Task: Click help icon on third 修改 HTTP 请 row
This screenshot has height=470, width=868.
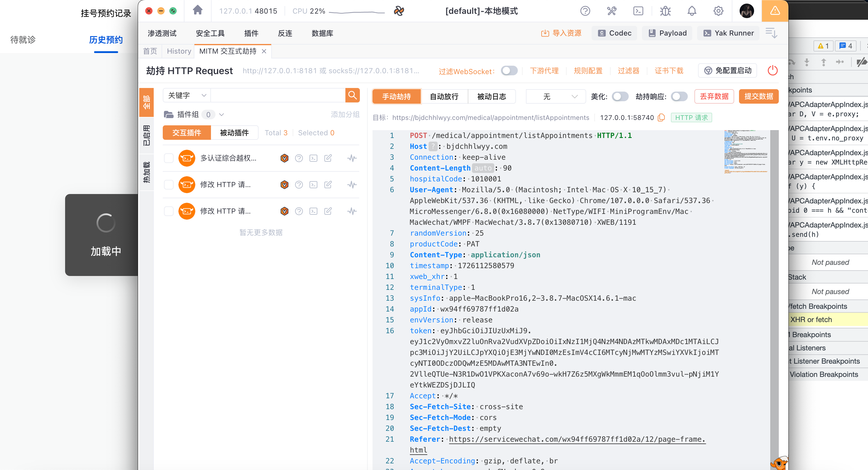Action: 299,211
